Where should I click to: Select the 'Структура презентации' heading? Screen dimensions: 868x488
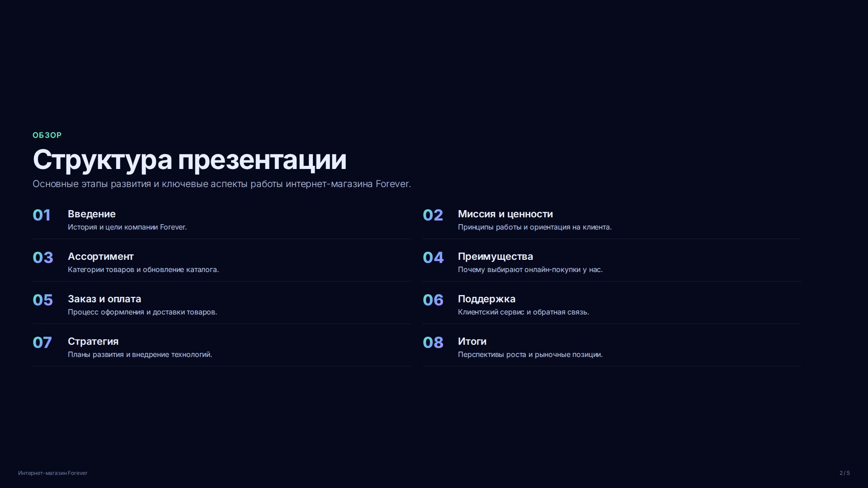click(189, 160)
